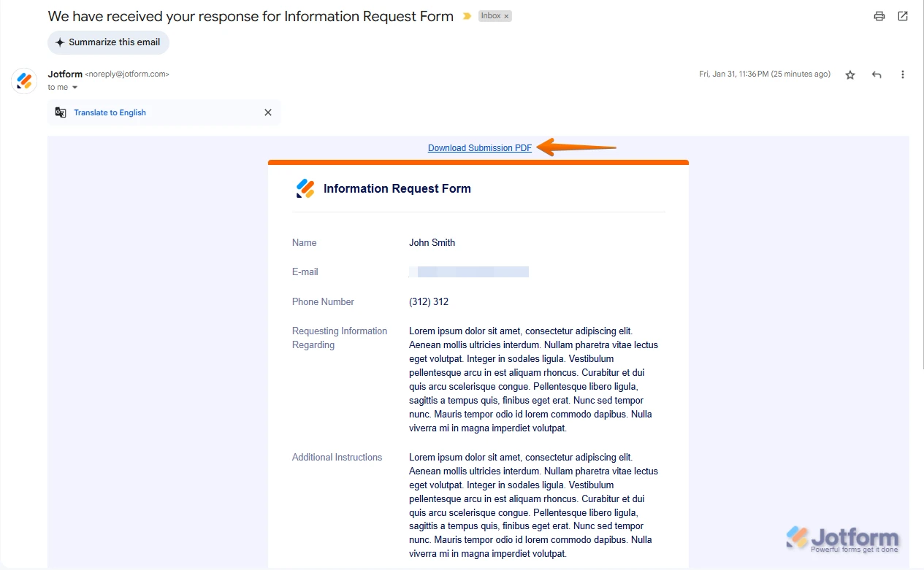Click the Jotform watermark logo
This screenshot has height=570, width=924.
(x=841, y=539)
